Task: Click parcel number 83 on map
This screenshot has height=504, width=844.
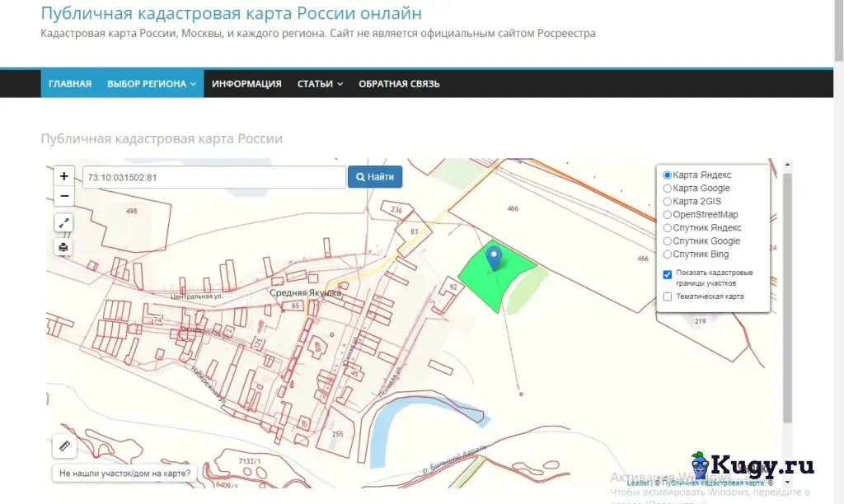Action: (x=414, y=231)
